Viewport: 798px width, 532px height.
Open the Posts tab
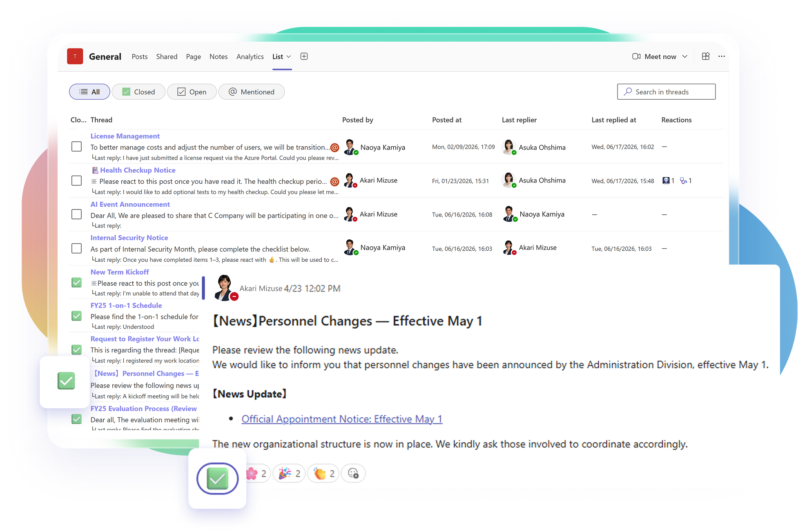click(140, 57)
